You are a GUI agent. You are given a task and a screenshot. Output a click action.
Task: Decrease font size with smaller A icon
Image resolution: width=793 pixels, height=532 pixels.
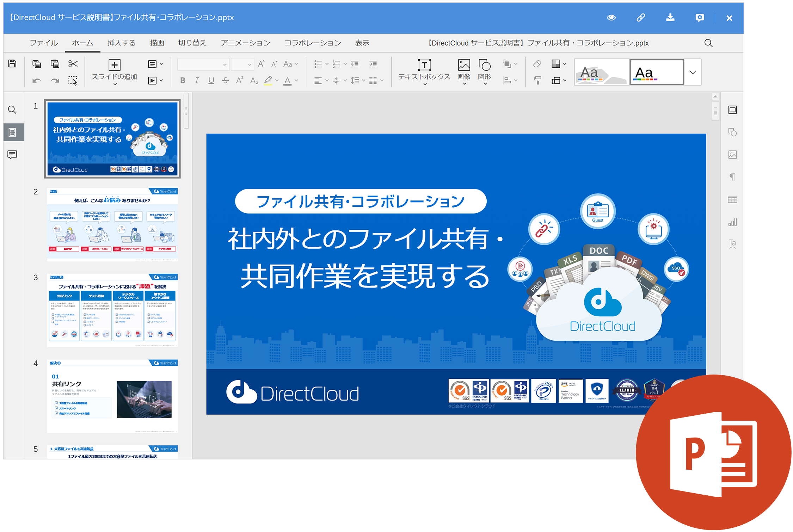coord(275,64)
